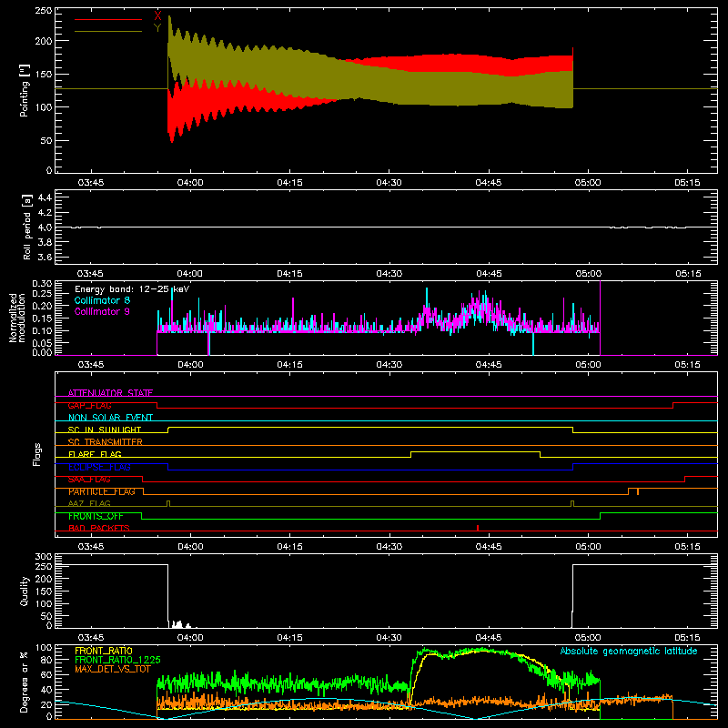Viewport: 728px width, 728px height.
Task: Click the SC_TRANSMITTER flag label
Action: click(106, 442)
